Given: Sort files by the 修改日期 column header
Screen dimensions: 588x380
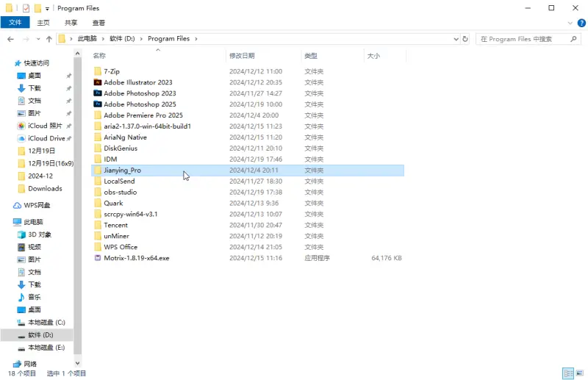Looking at the screenshot, I should click(242, 56).
